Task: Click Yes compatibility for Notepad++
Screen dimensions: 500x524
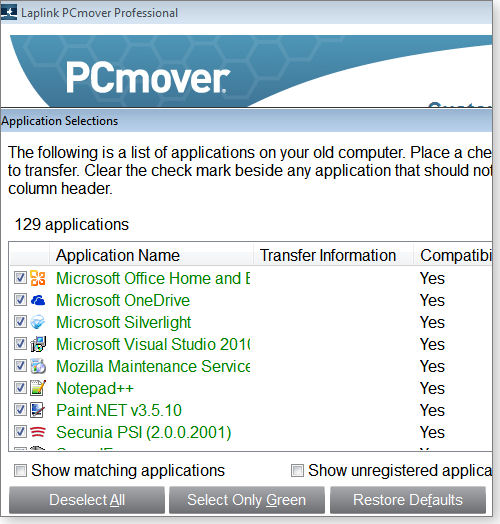Action: pos(432,388)
